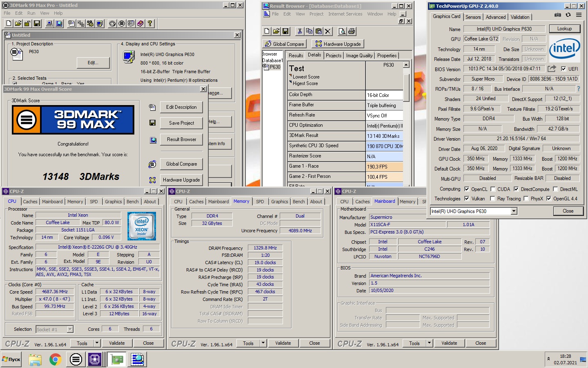Image resolution: width=588 pixels, height=368 pixels.
Task: Click the Result Browser results list vertical scrollbar thumb
Action: click(406, 88)
